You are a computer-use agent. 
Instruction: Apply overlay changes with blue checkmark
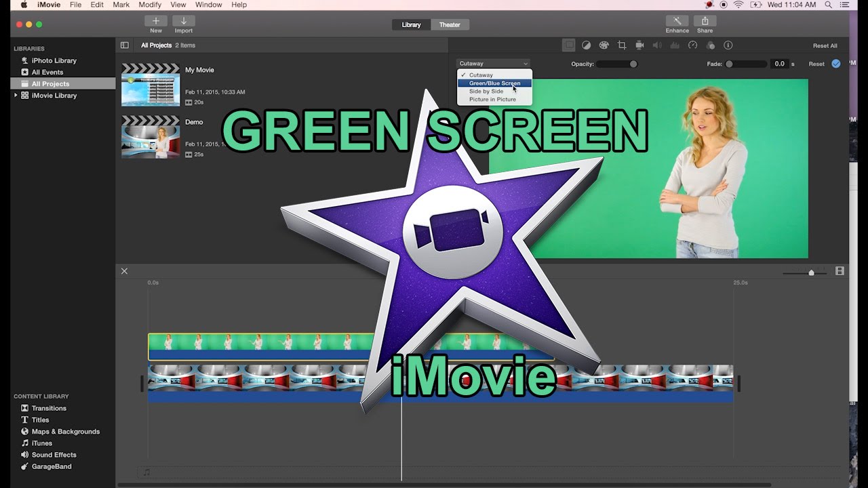(x=836, y=64)
